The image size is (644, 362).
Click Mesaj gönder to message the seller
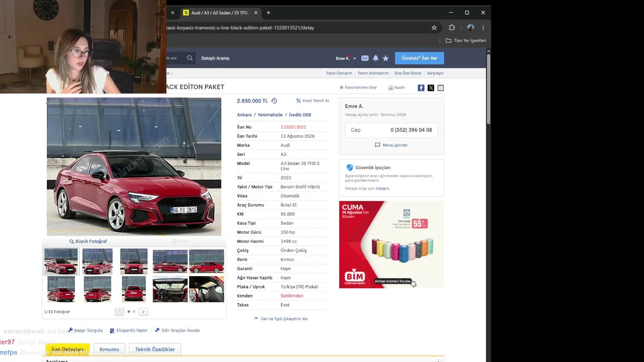[x=391, y=145]
